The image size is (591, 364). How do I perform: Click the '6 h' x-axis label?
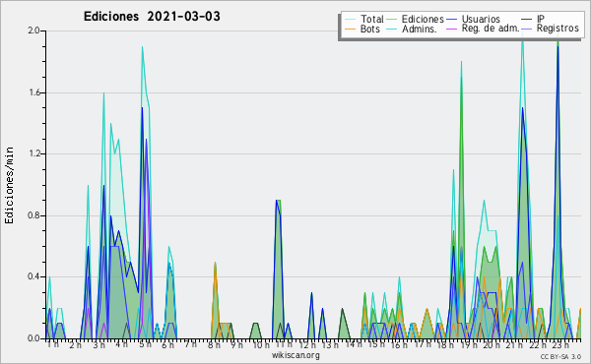tap(167, 344)
